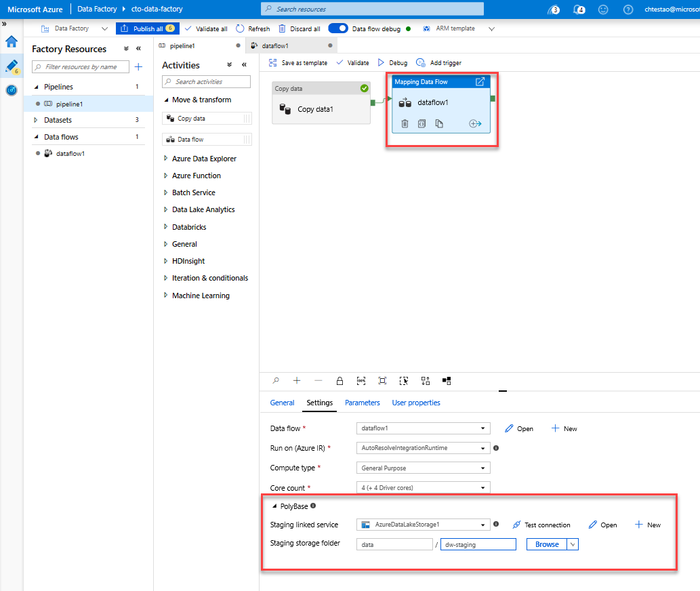Expand the Datasets tree node
Screen dimensions: 700x591
click(36, 120)
